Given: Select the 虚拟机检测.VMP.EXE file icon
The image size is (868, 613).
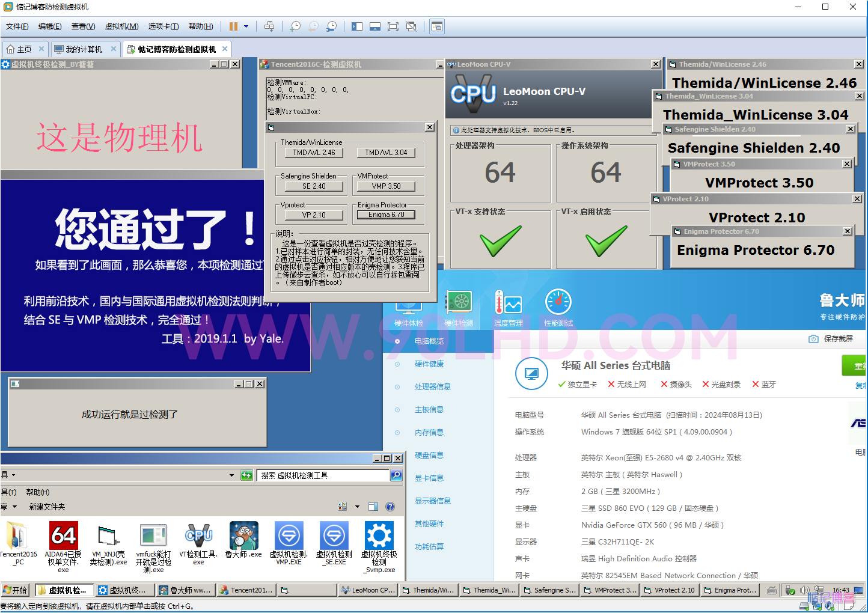Looking at the screenshot, I should (289, 544).
